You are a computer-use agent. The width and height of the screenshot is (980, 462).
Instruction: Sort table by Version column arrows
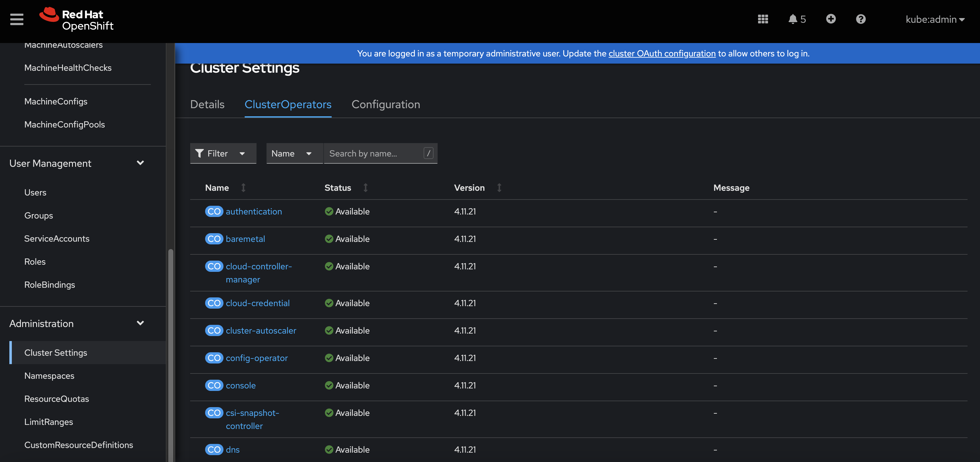499,188
